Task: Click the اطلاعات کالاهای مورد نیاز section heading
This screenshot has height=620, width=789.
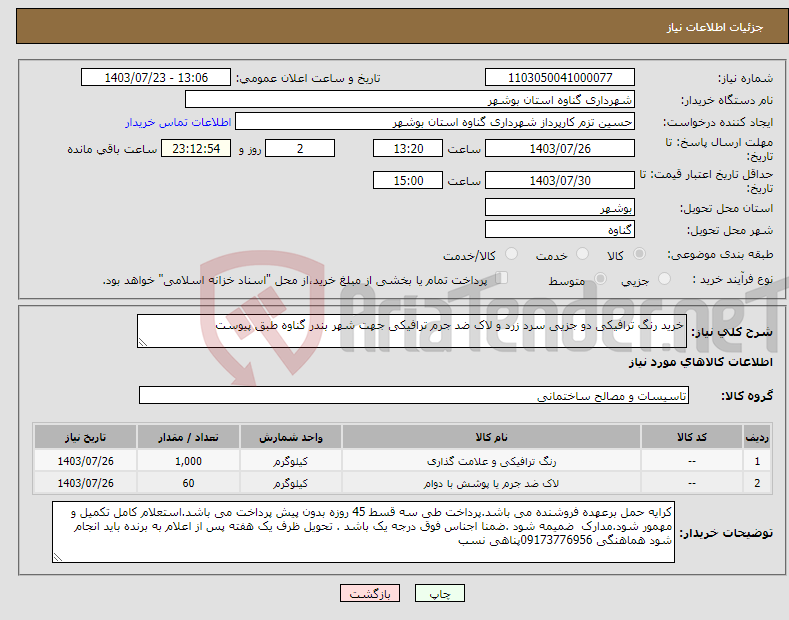Action: 700,362
